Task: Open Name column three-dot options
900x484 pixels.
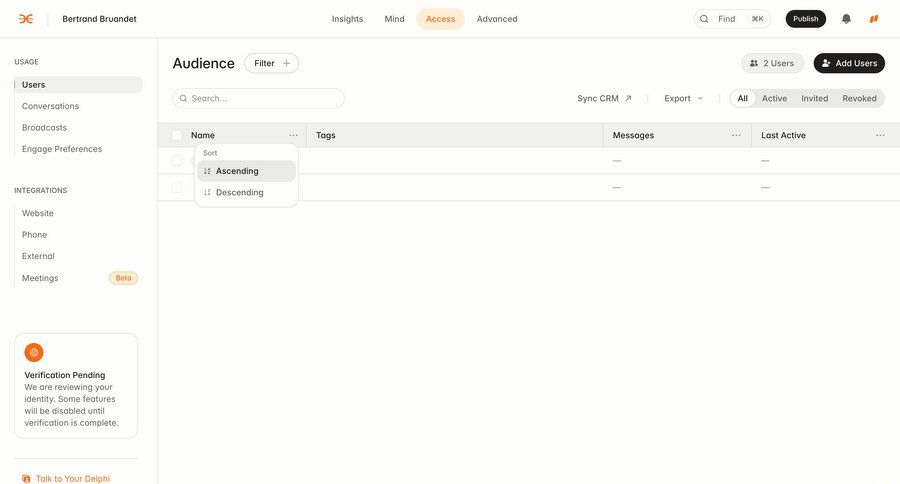Action: point(293,135)
